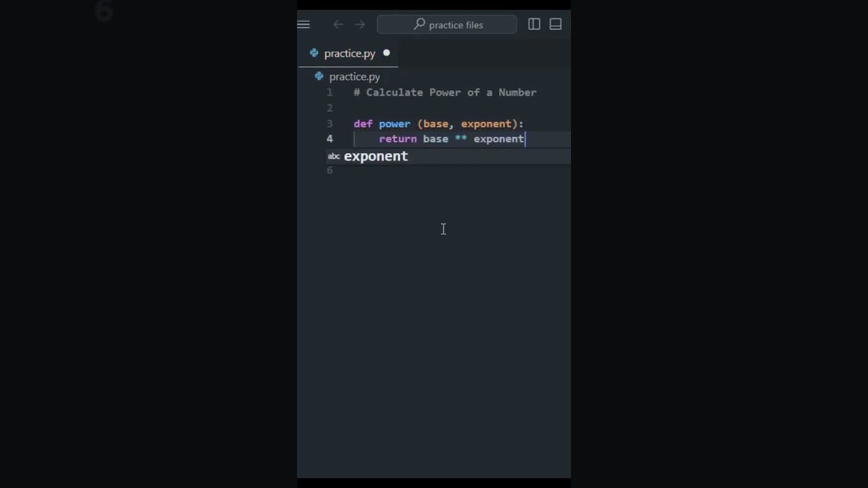
Task: Accept the exponent autocomplete suggestion
Action: 448,157
